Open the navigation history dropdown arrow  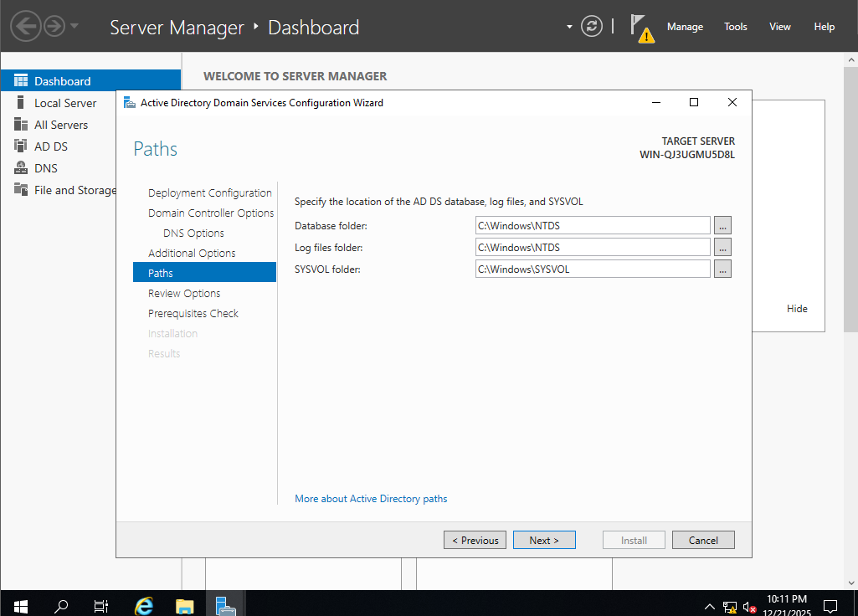coord(74,26)
